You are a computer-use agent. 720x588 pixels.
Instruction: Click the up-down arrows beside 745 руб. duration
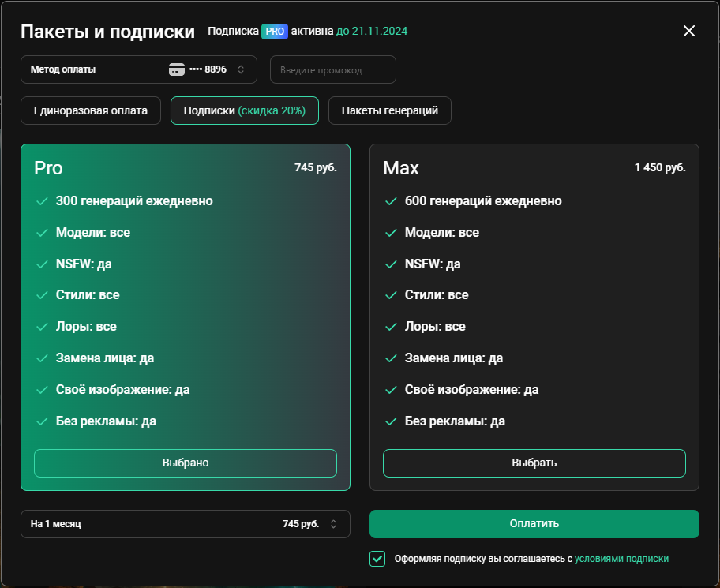[333, 524]
